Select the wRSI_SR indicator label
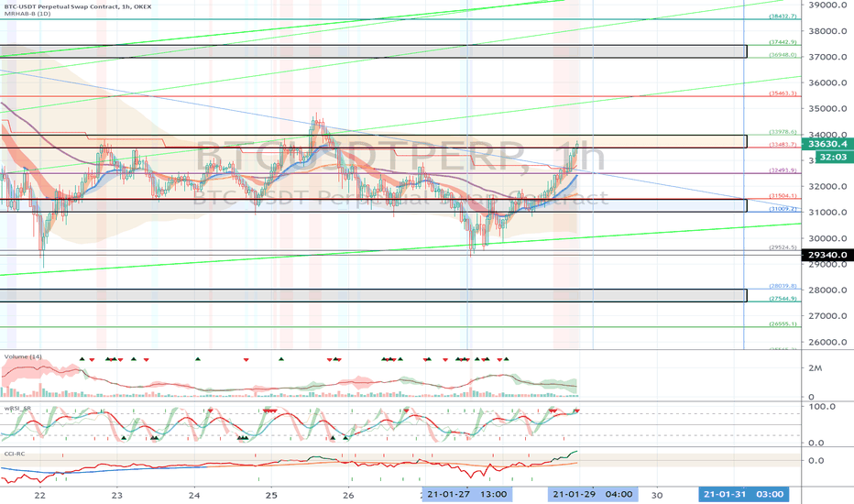 click(x=16, y=408)
